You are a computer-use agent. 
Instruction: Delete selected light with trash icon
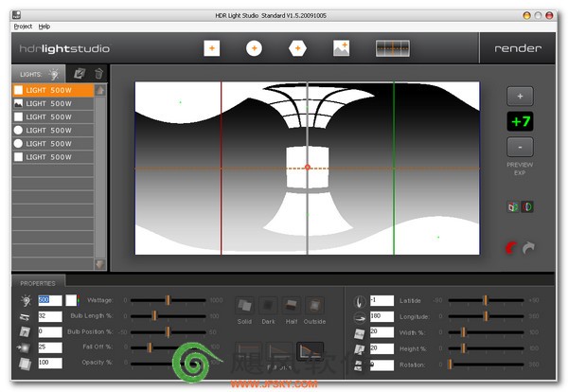[x=98, y=74]
